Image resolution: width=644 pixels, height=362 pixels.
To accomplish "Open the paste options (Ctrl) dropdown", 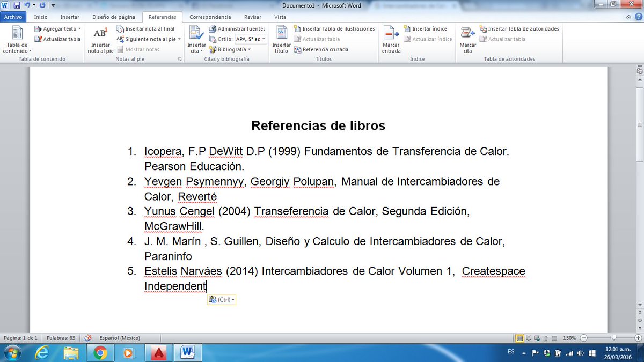I will click(222, 300).
